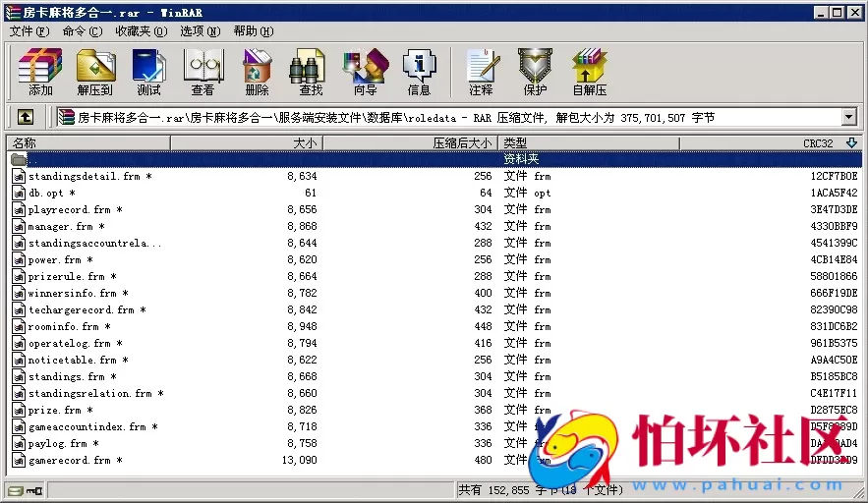Open the Help (帮助) menu

tap(253, 31)
